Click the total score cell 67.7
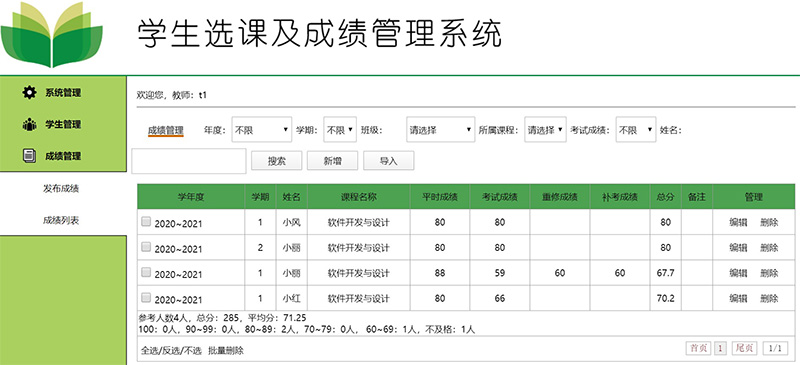Viewport: 800px width, 365px height. (665, 273)
